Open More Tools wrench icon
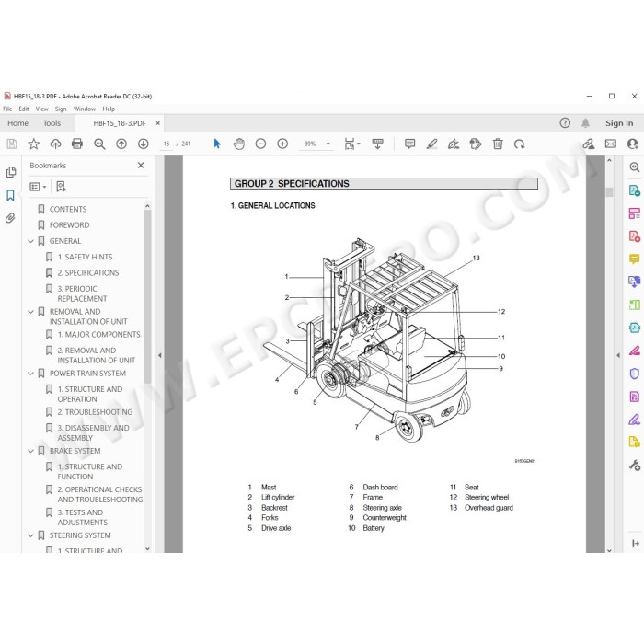 [635, 465]
